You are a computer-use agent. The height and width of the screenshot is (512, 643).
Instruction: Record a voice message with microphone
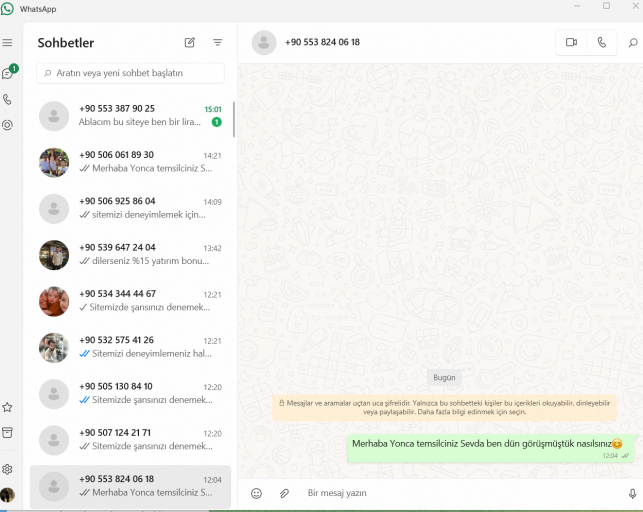click(x=632, y=494)
